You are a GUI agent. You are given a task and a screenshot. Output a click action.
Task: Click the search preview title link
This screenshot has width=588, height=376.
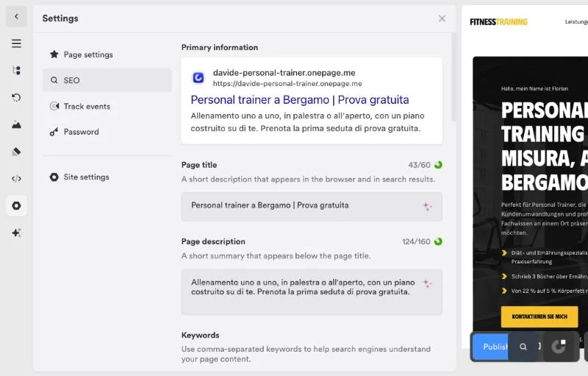point(300,100)
